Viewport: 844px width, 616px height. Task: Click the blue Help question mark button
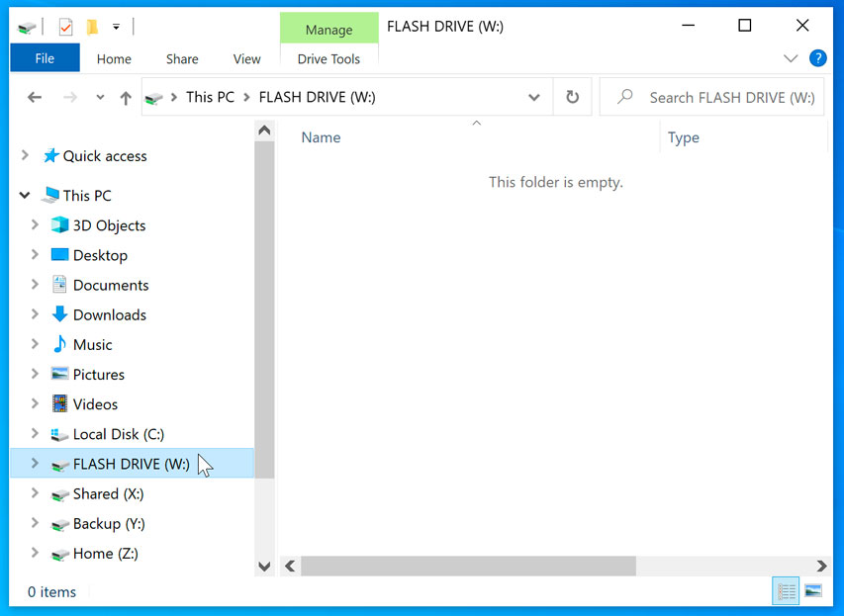[818, 57]
